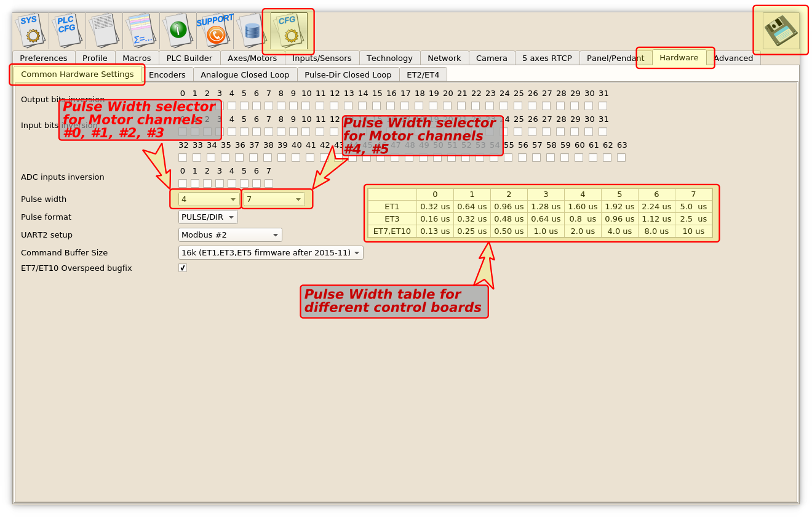Switch to the Axes/Motors tab
Screen dimensions: 812x517
(252, 58)
